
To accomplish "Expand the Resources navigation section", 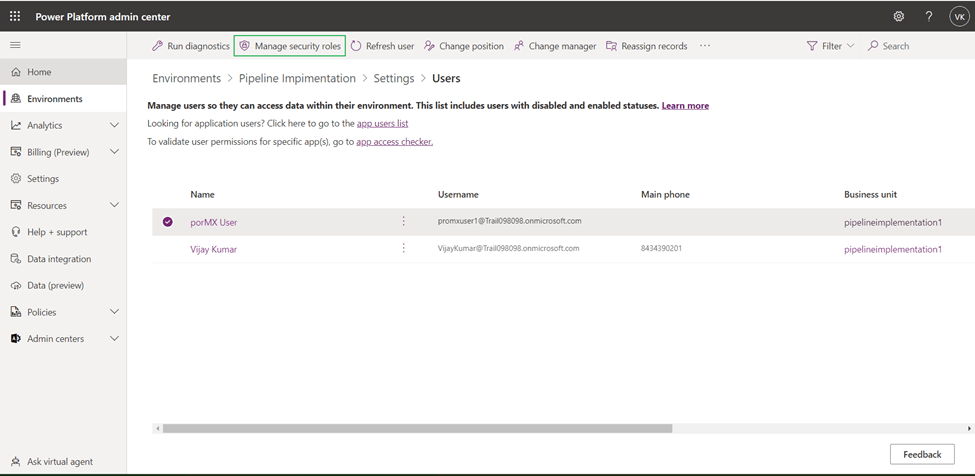I will click(114, 205).
